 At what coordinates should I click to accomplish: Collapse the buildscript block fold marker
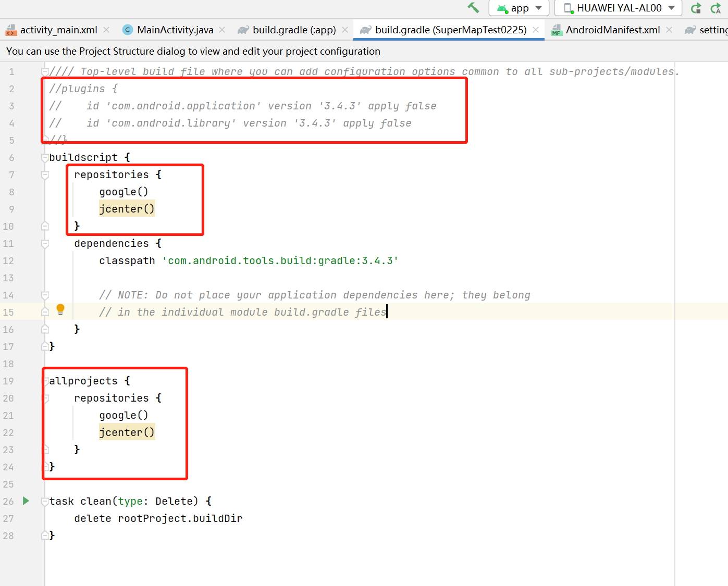tap(45, 158)
